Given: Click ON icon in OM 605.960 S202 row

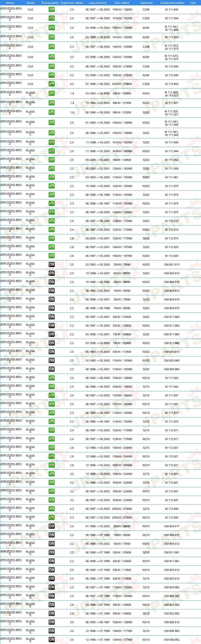Looking at the screenshot, I should (x=52, y=369).
